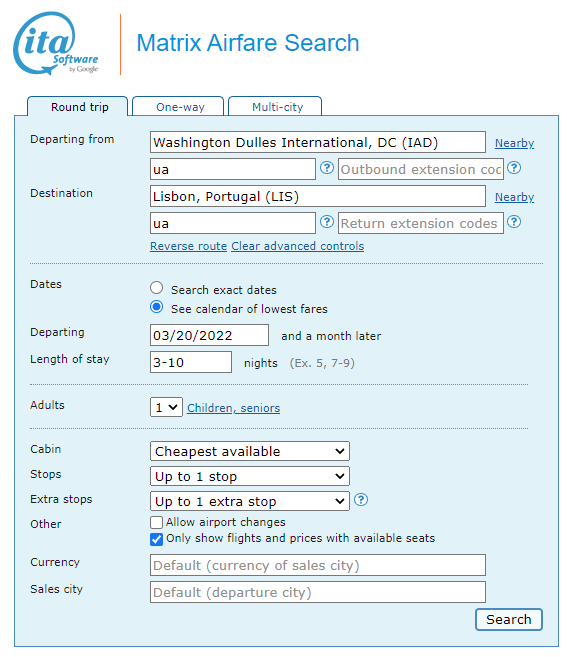
Task: Switch to the Multi-city tab
Action: click(x=275, y=106)
